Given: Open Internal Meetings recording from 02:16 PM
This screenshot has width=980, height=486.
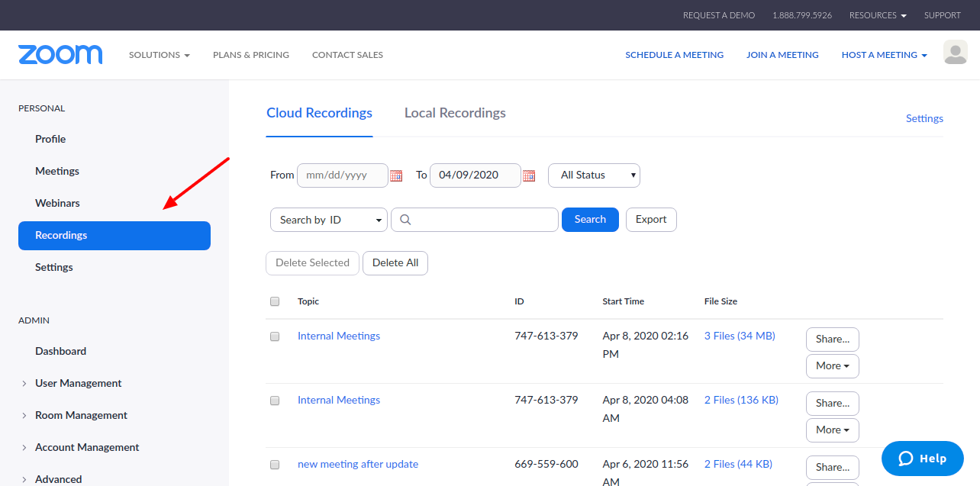Looking at the screenshot, I should [339, 336].
